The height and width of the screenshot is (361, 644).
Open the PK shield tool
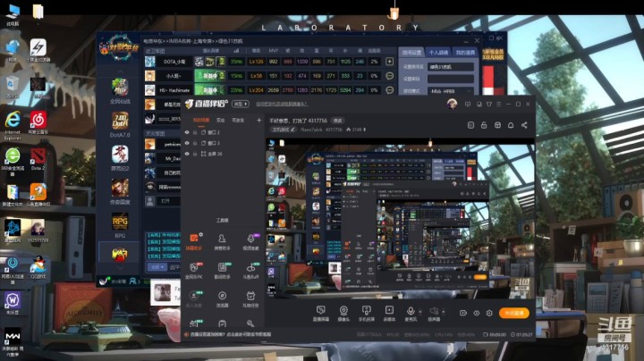coord(194,271)
